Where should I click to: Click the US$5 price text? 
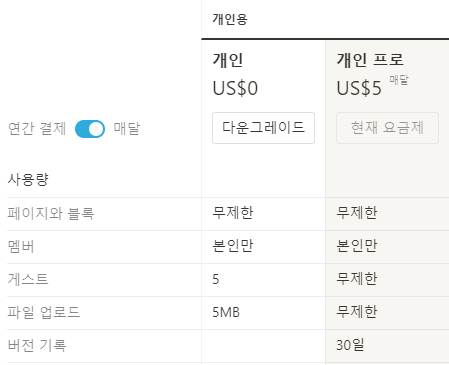point(359,89)
